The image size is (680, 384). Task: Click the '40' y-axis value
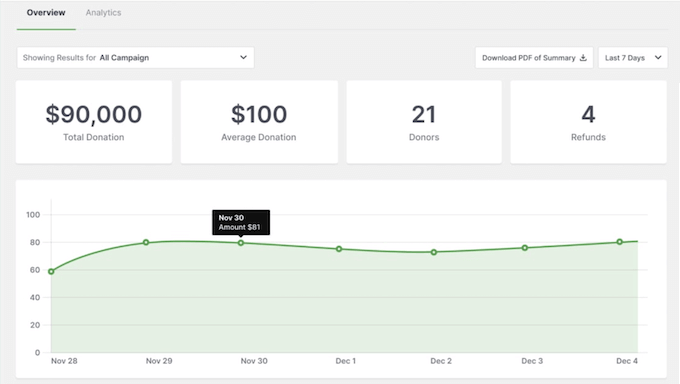pyautogui.click(x=35, y=298)
